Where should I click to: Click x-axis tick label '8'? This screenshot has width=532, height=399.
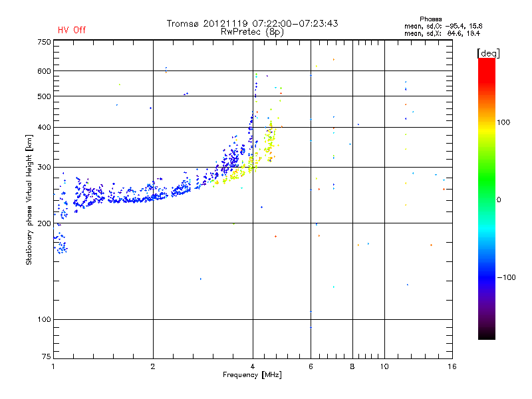(352, 366)
